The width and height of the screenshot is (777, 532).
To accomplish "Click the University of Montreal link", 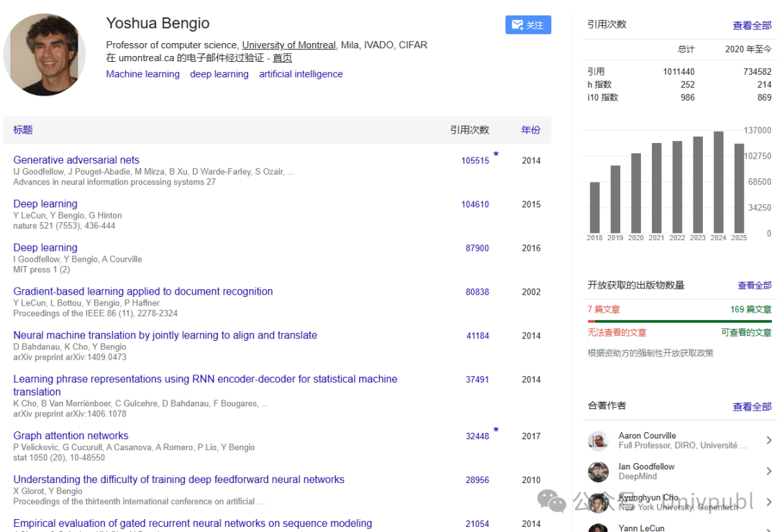I will pos(288,45).
